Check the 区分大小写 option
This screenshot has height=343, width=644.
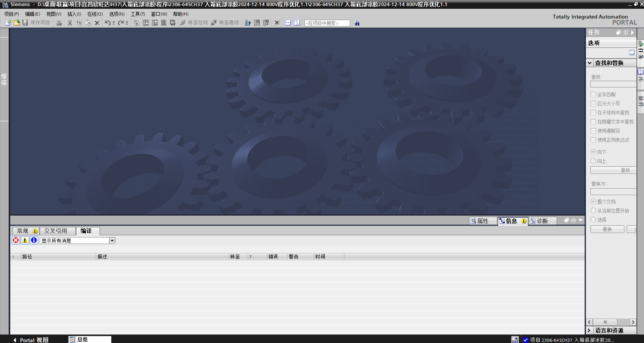point(593,104)
